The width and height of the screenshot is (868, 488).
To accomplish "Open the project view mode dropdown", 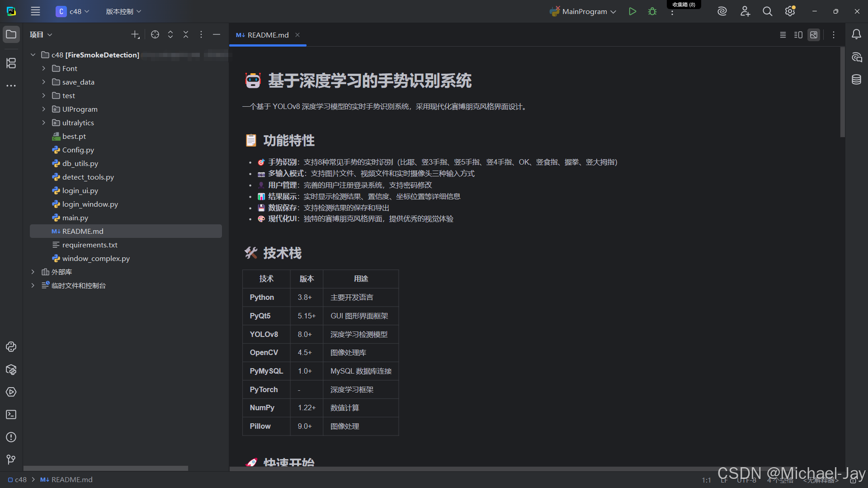I will [41, 35].
